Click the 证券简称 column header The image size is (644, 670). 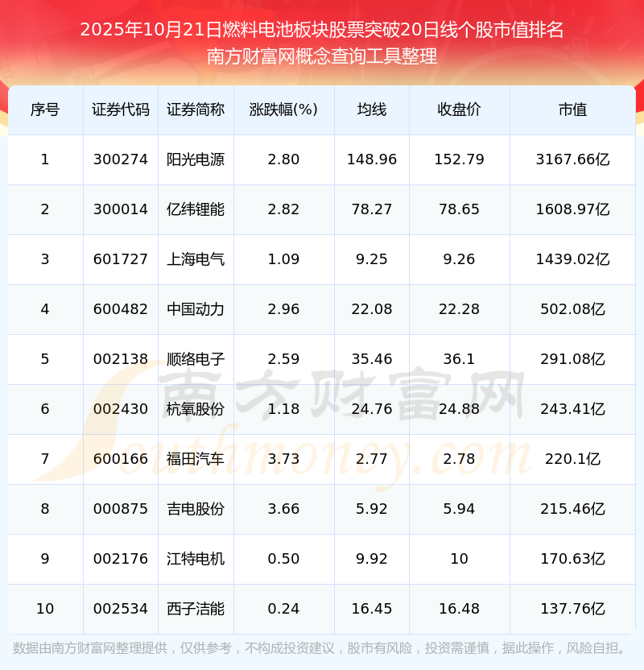coord(196,110)
